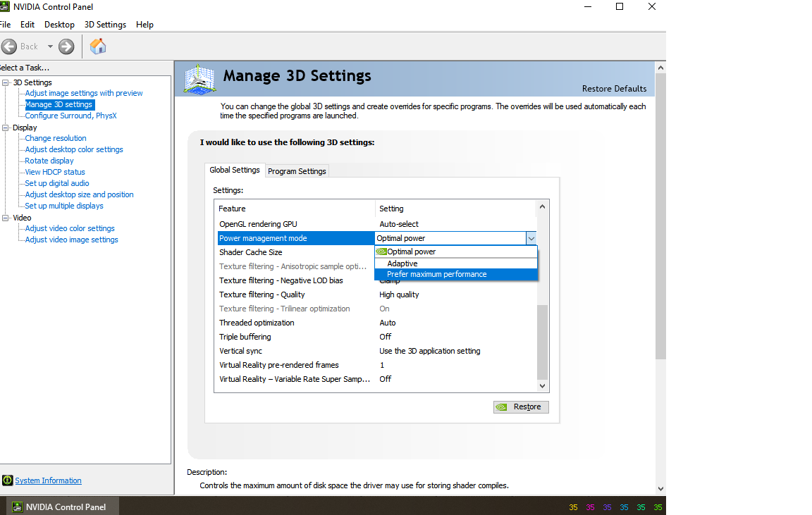The height and width of the screenshot is (515, 812).
Task: Click the Forward arrow button
Action: tap(66, 46)
